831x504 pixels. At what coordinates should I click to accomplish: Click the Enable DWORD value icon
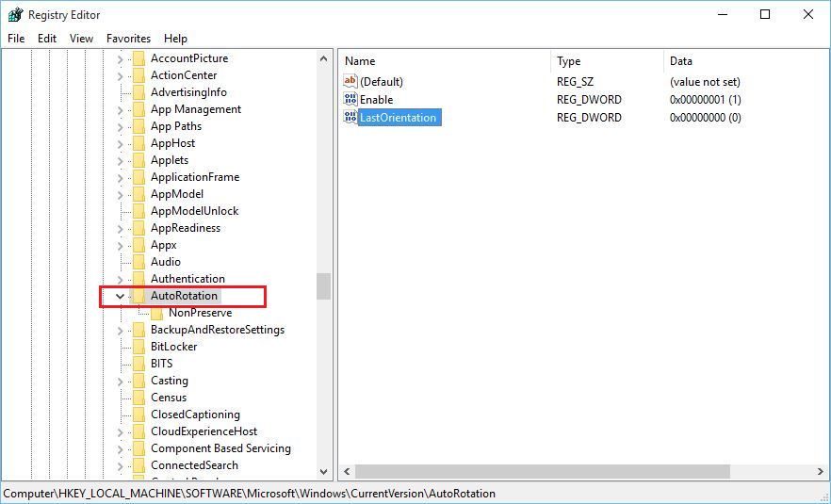click(350, 99)
